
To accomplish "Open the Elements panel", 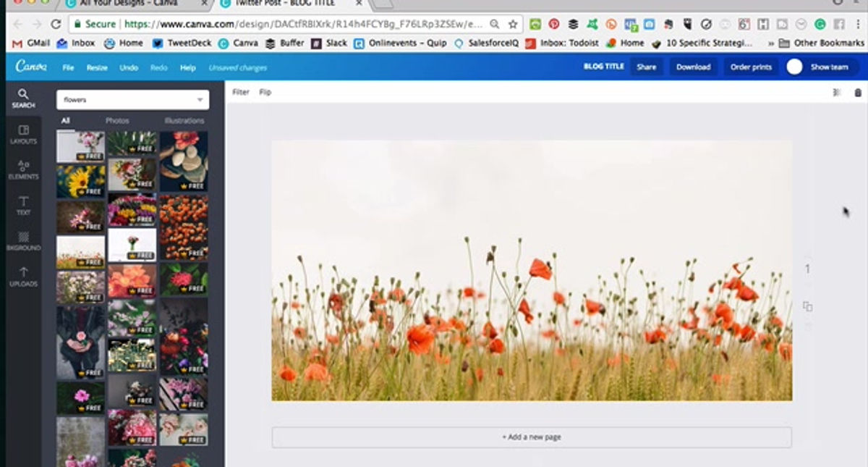I will tap(23, 169).
